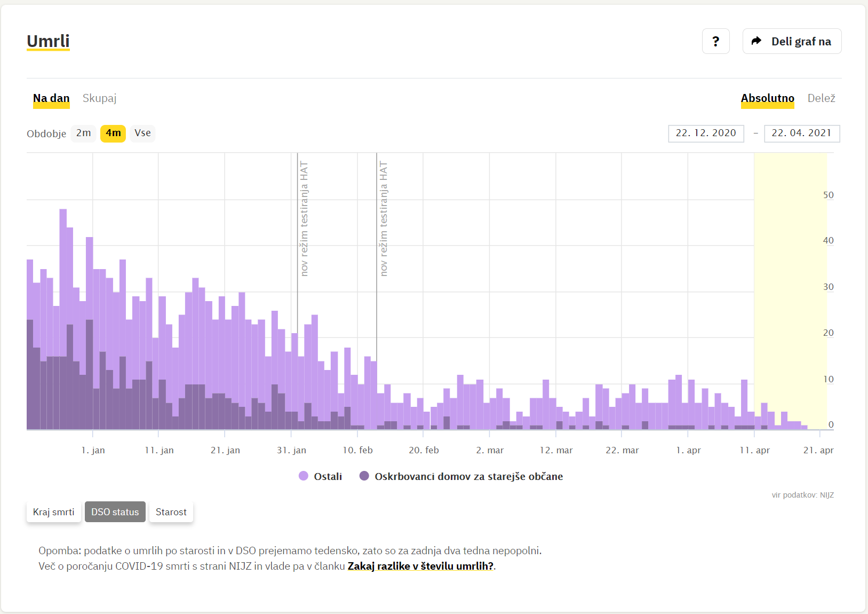This screenshot has width=868, height=614.
Task: Click the Obdobje label
Action: coord(46,133)
